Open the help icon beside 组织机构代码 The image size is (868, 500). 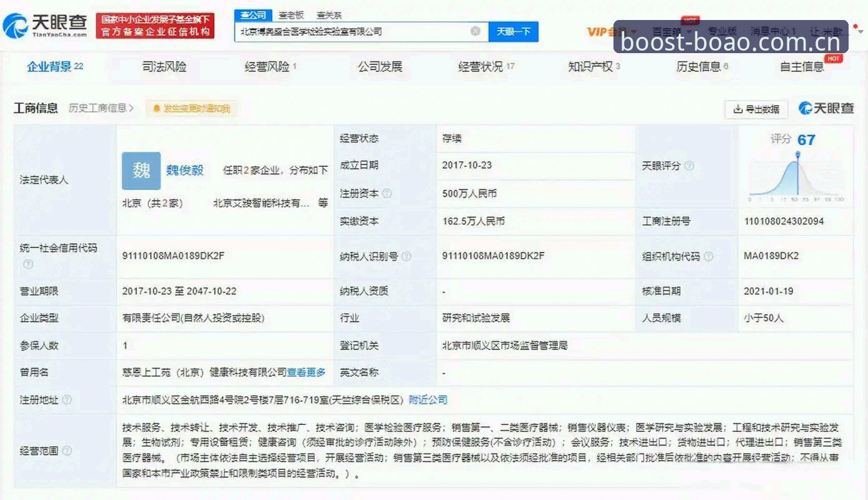click(709, 256)
